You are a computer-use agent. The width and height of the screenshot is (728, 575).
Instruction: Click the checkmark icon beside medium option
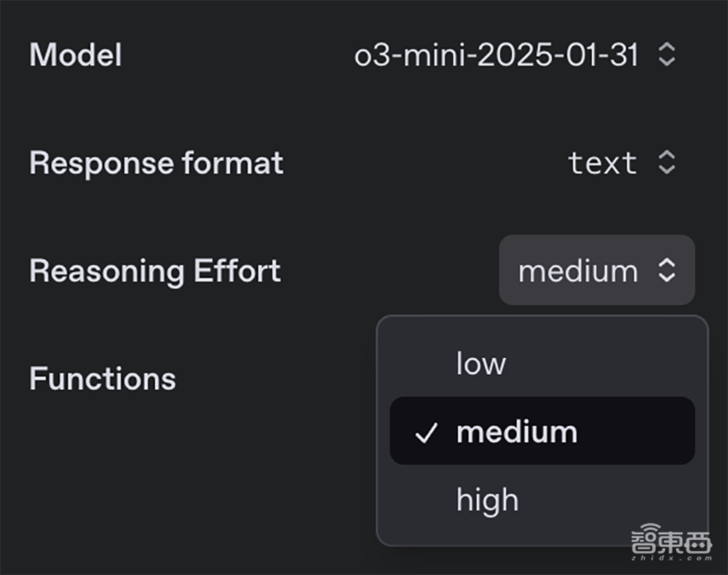[x=426, y=433]
